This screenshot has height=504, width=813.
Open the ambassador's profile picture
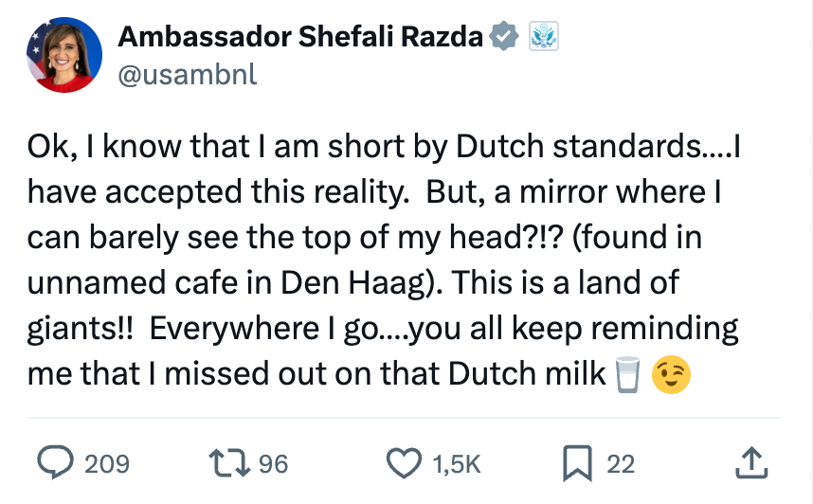(x=63, y=54)
